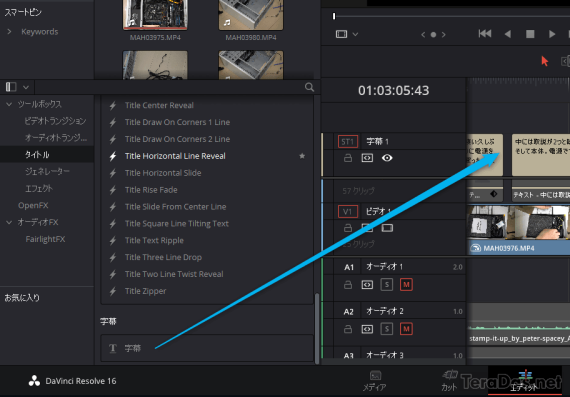Open thumbnail MAH03975.MP4
570x397 pixels.
click(155, 15)
